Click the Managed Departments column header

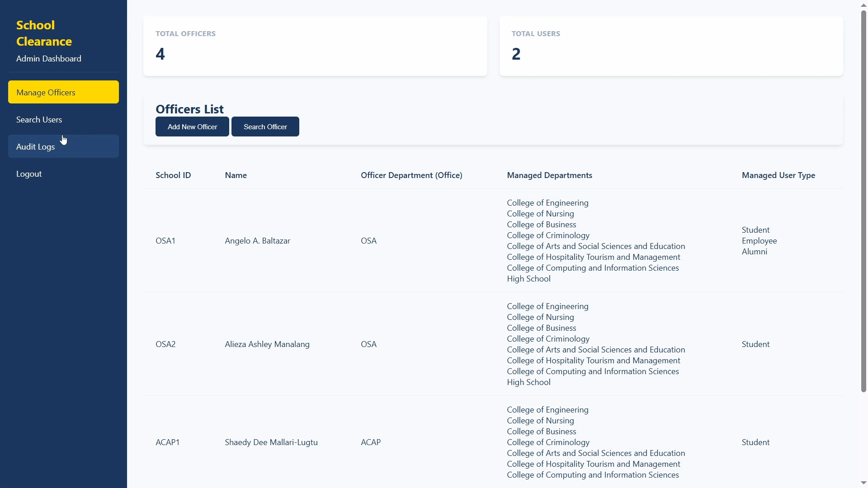549,175
